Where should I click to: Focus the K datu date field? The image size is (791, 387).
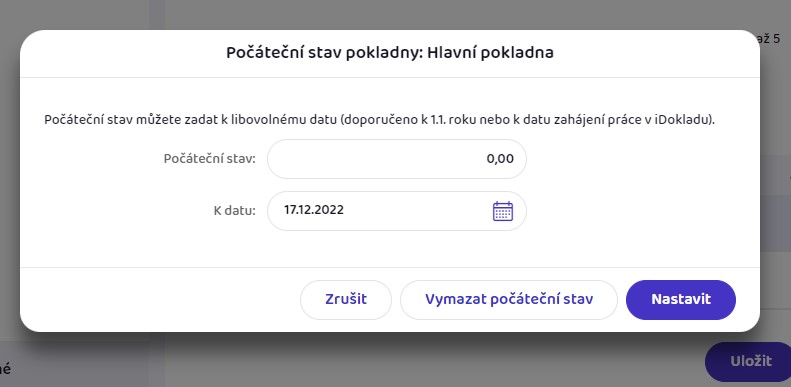pos(397,211)
